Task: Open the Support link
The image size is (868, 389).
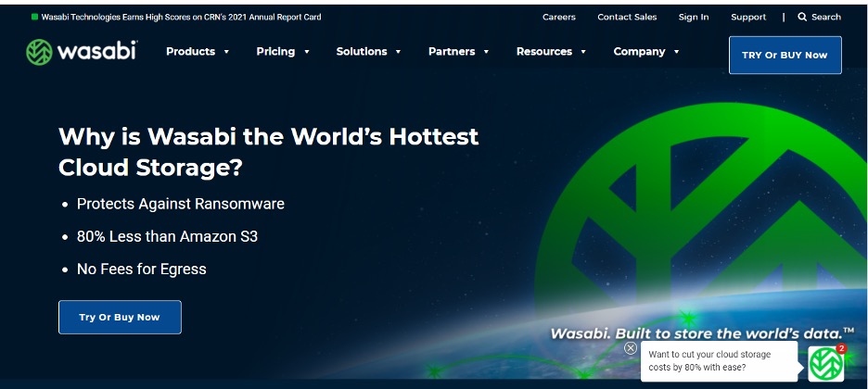Action: [747, 17]
